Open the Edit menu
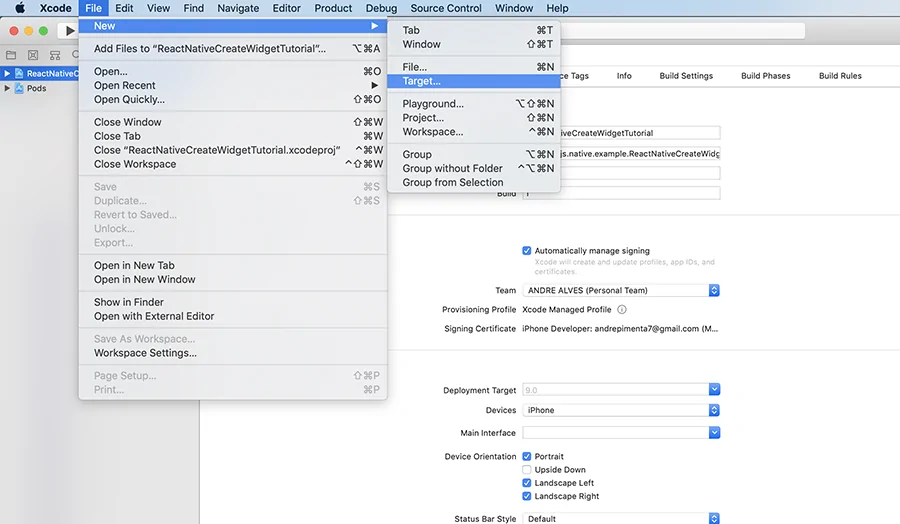The width and height of the screenshot is (900, 524). (124, 8)
